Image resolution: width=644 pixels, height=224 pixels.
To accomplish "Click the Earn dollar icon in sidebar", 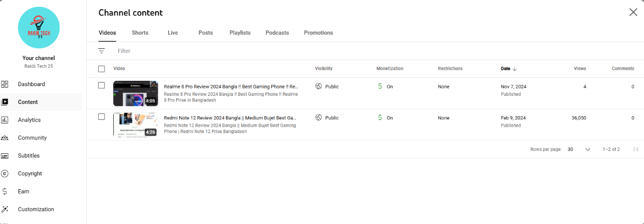I will pos(5,192).
